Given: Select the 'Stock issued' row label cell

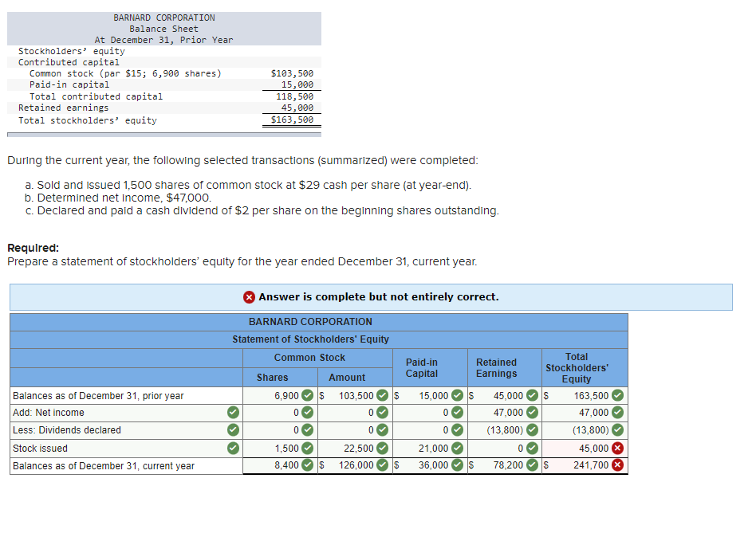Looking at the screenshot, I should 126,449.
